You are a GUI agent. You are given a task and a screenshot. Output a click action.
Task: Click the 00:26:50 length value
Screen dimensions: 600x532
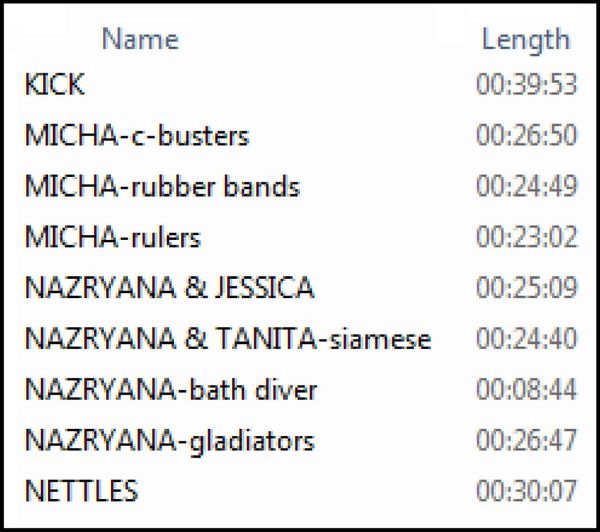click(x=527, y=135)
